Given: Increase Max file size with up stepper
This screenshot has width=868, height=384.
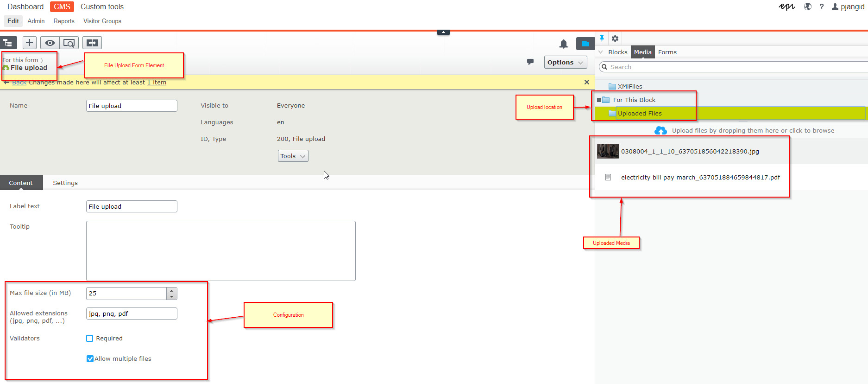Looking at the screenshot, I should click(x=172, y=291).
